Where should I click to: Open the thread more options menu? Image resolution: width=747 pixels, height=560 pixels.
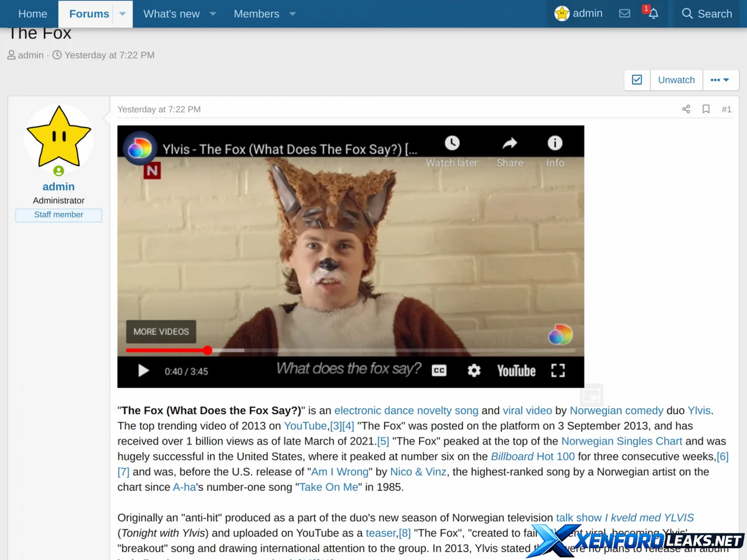click(720, 80)
